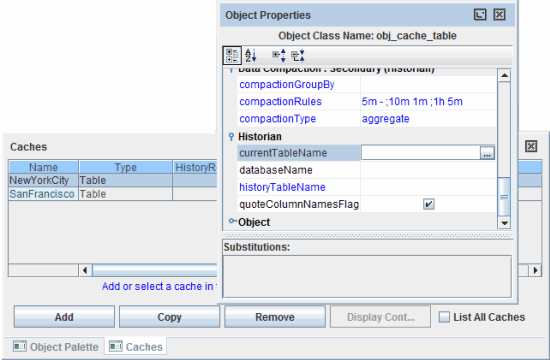550x360 pixels.
Task: Enable List All Caches checkbox
Action: (x=444, y=317)
